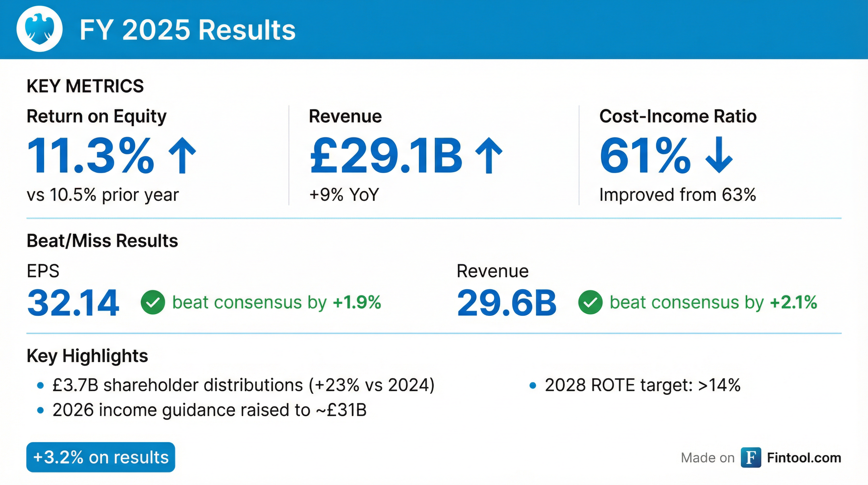Image resolution: width=868 pixels, height=485 pixels.
Task: Click the +3.2% on results badge
Action: pyautogui.click(x=101, y=457)
